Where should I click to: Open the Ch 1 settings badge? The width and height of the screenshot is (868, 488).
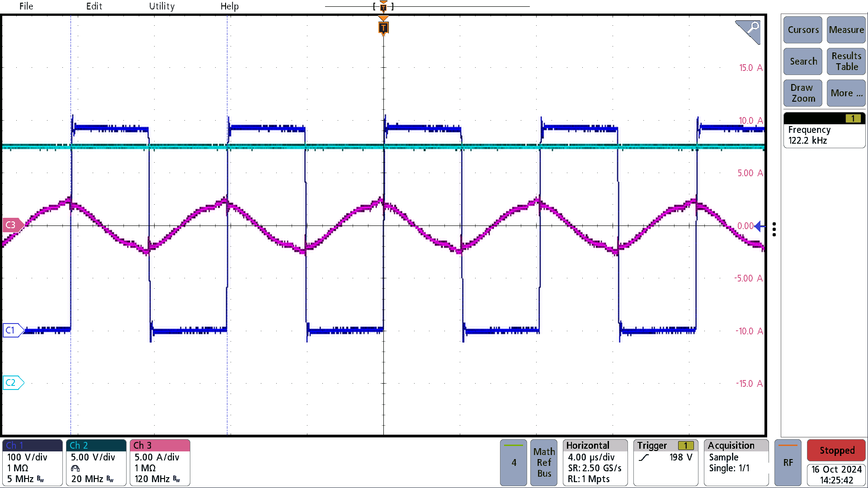click(x=32, y=463)
